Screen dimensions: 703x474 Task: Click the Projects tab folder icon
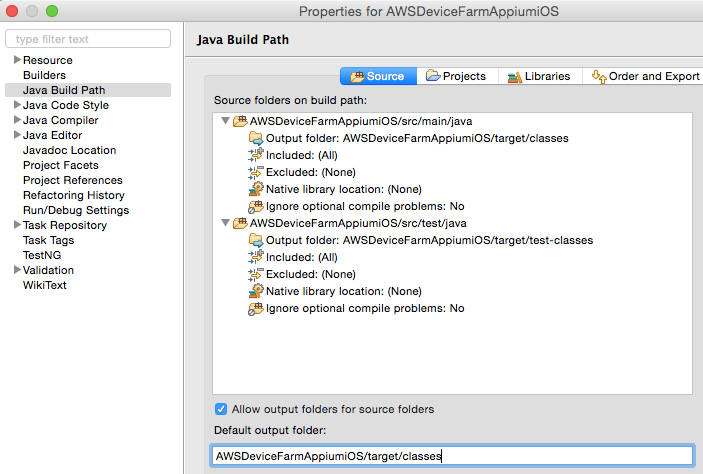pyautogui.click(x=433, y=75)
